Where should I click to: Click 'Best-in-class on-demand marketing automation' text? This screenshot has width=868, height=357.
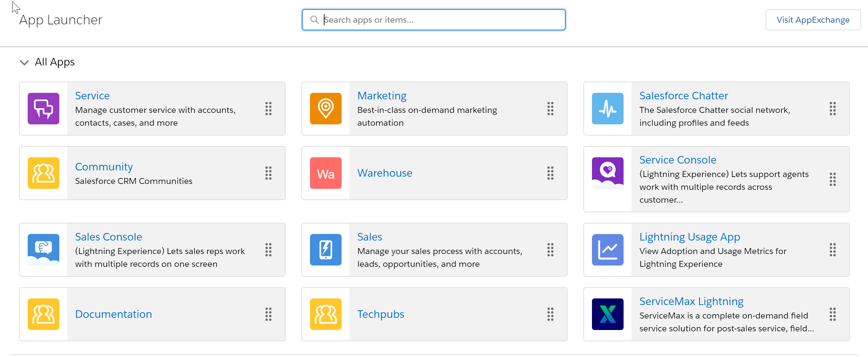point(427,116)
